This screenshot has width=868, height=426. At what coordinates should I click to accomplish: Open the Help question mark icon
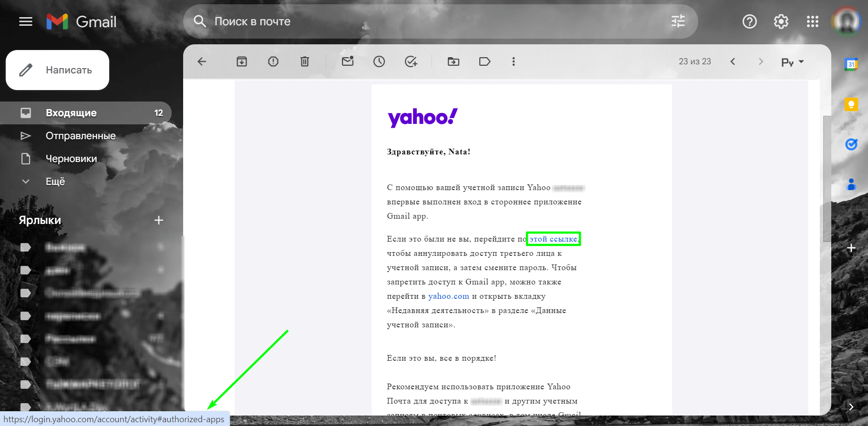pyautogui.click(x=750, y=21)
